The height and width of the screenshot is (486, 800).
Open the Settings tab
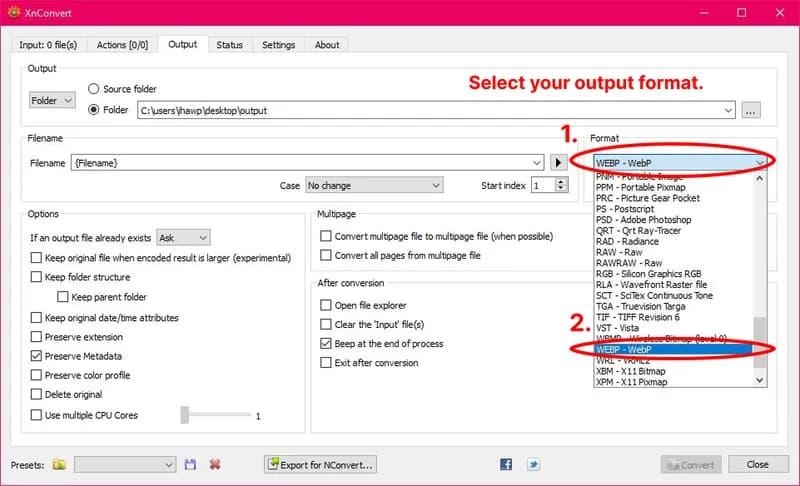point(279,45)
